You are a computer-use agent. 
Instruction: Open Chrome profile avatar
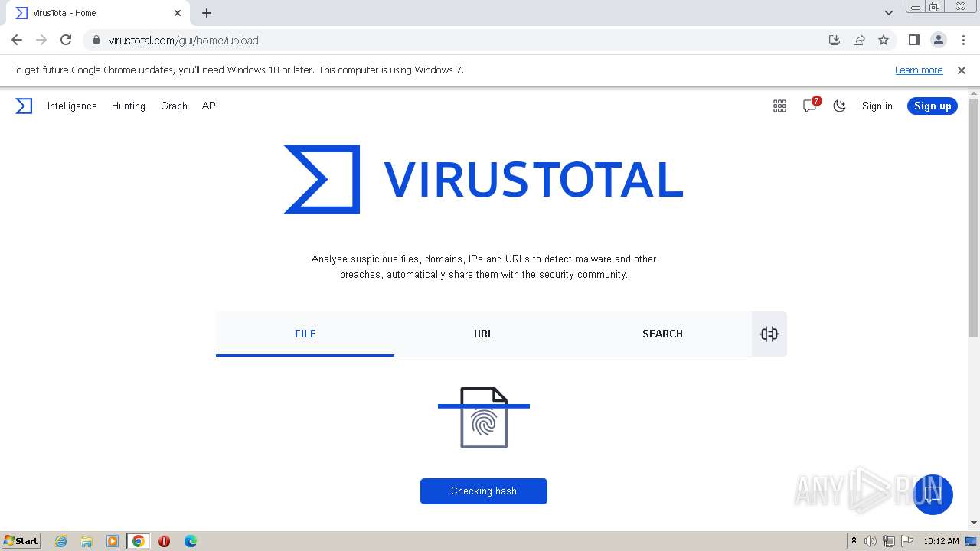click(x=939, y=40)
